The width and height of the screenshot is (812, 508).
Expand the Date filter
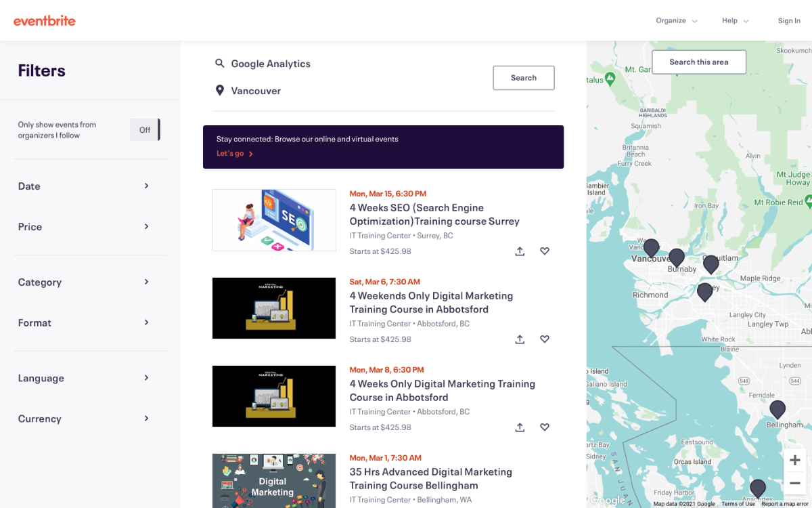click(90, 186)
